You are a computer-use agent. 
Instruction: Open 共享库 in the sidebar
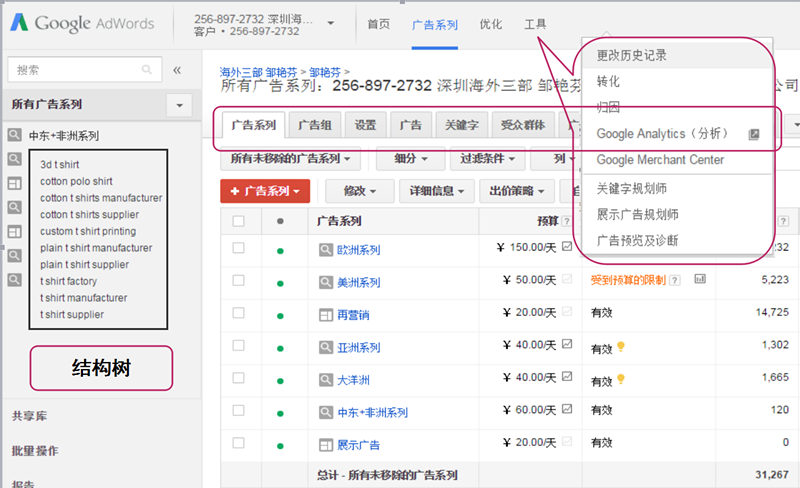click(29, 416)
